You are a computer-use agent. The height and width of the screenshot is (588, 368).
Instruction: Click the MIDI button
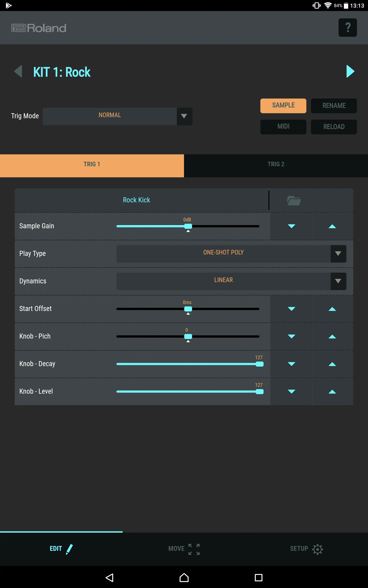point(283,127)
